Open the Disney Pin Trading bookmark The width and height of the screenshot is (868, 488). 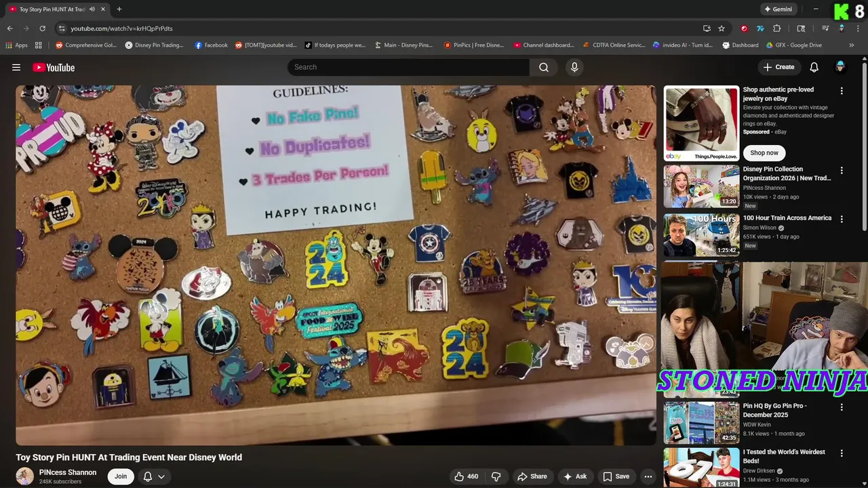click(x=154, y=45)
